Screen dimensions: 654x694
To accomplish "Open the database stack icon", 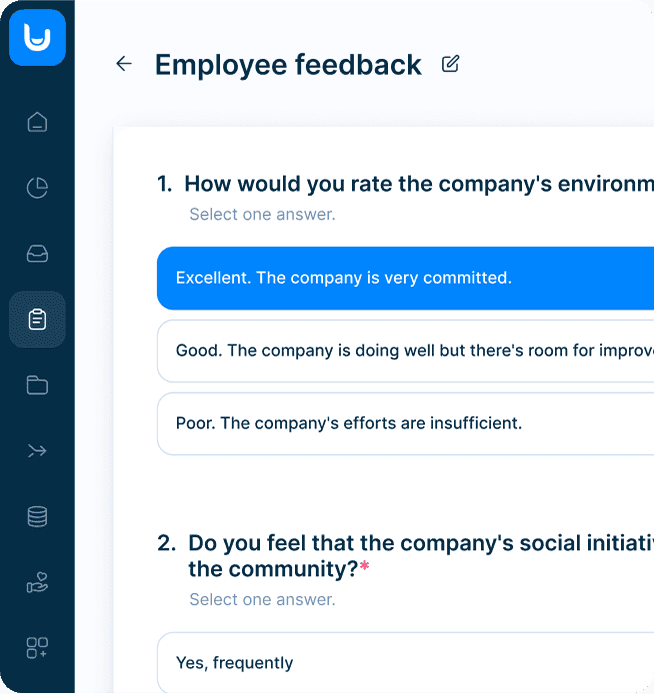I will [x=37, y=517].
